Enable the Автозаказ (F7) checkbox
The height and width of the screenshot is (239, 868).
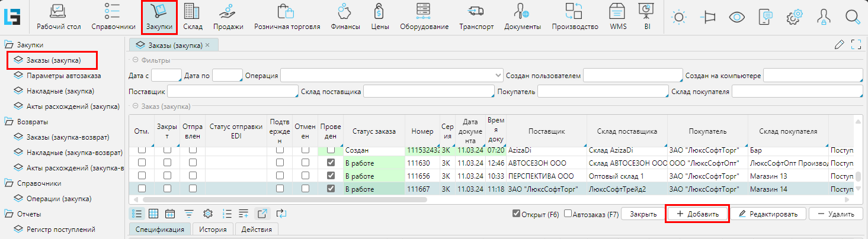(568, 214)
